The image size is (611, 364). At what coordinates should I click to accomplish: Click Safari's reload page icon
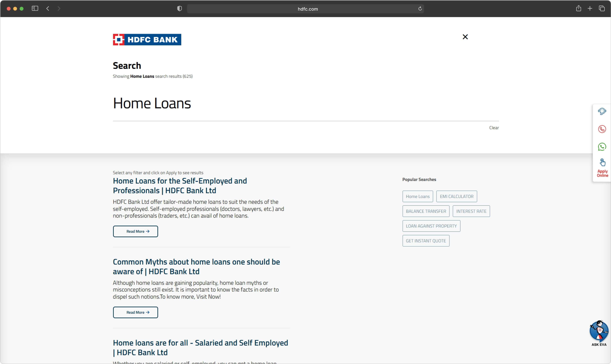[420, 9]
